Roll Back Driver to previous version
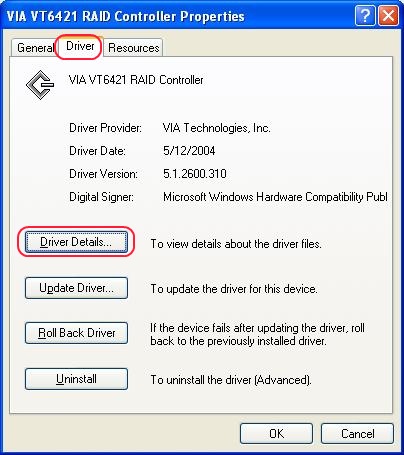The image size is (404, 455). coord(76,333)
